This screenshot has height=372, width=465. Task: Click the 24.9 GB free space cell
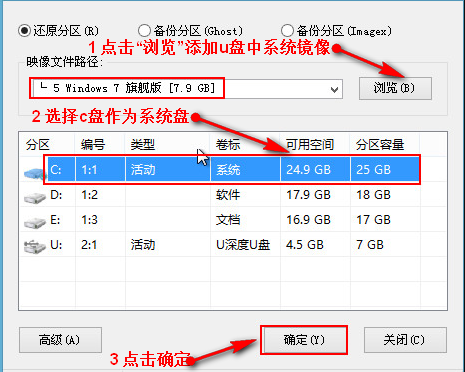pyautogui.click(x=308, y=170)
